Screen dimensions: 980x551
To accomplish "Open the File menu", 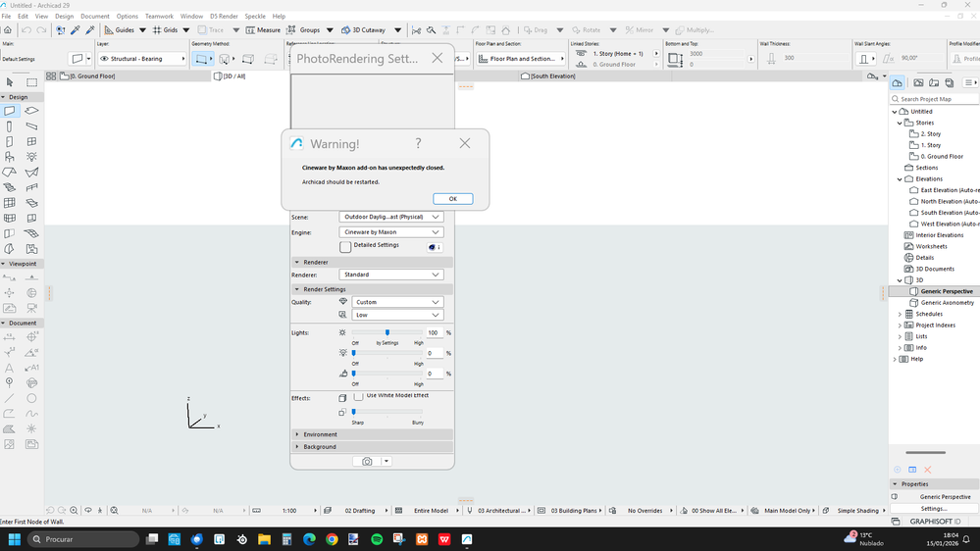I will [6, 17].
